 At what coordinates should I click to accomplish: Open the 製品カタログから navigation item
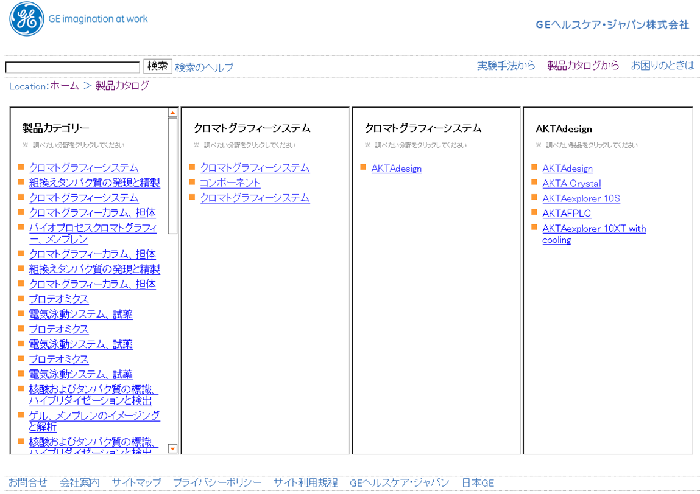click(583, 66)
